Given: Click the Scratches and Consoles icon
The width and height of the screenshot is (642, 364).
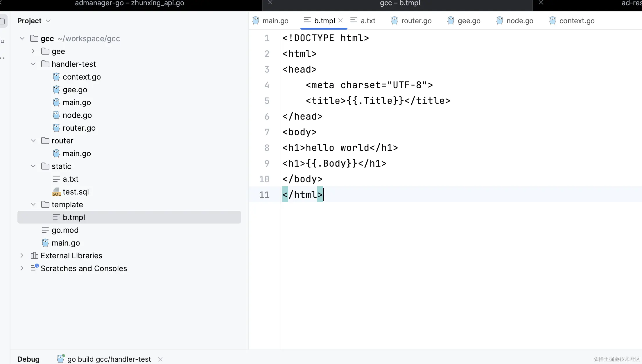Looking at the screenshot, I should click(x=35, y=268).
